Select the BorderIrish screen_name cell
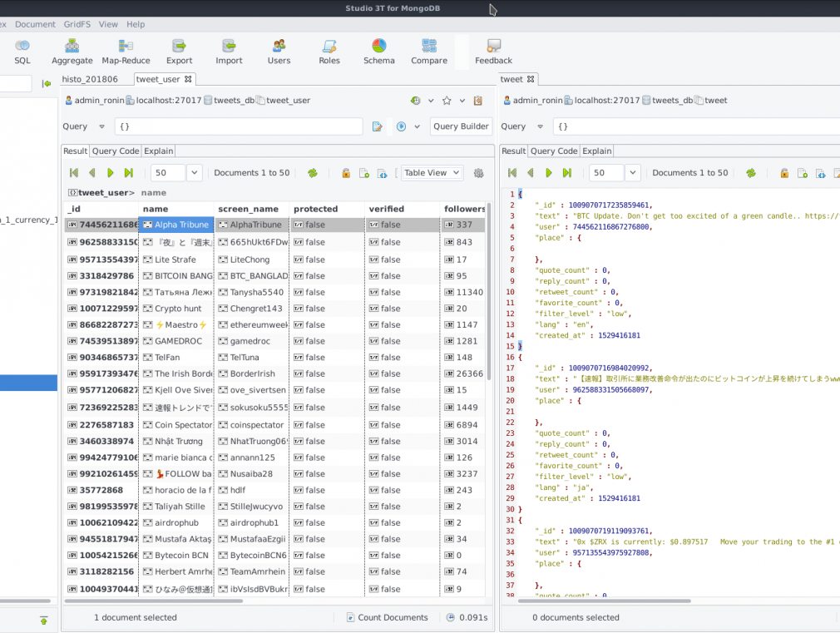This screenshot has width=840, height=633. [251, 373]
